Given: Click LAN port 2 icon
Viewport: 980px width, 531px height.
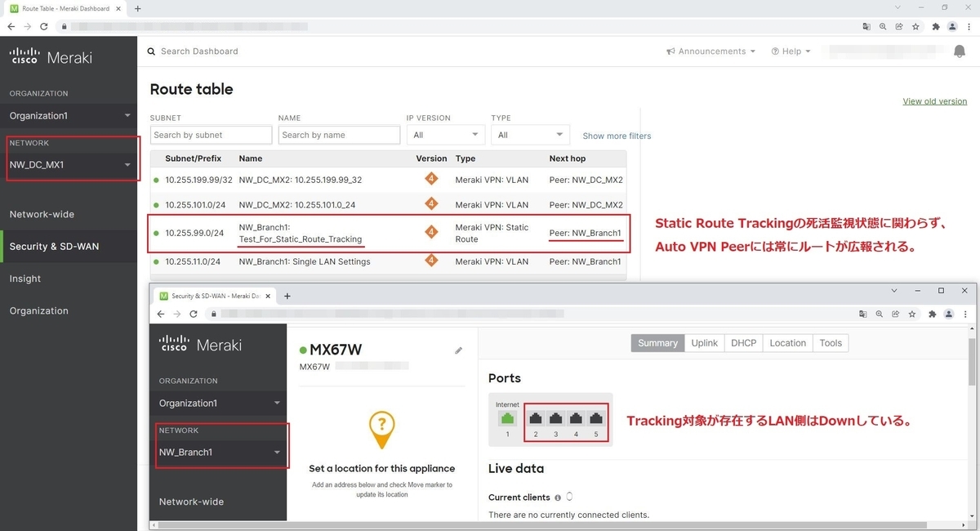Looking at the screenshot, I should click(x=537, y=417).
